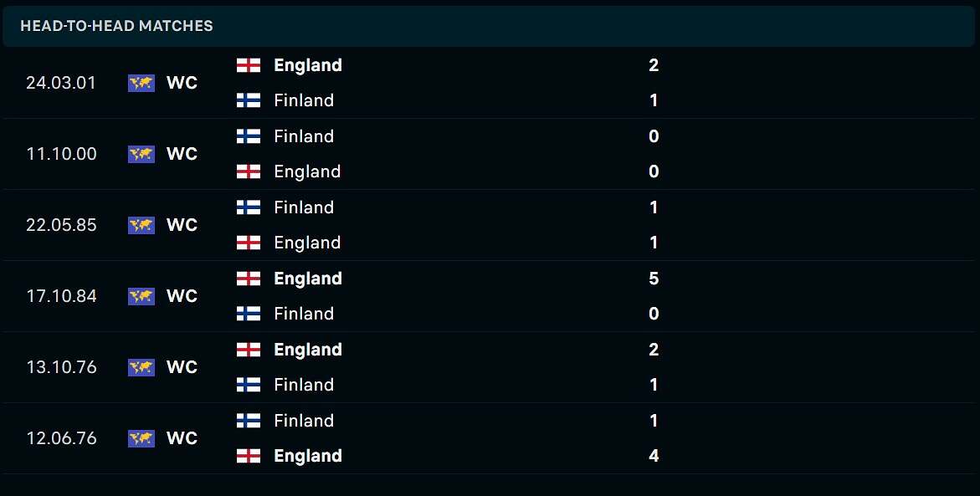This screenshot has height=496, width=980.
Task: Click the Finland flag in the 24.03.01 match
Action: point(249,100)
